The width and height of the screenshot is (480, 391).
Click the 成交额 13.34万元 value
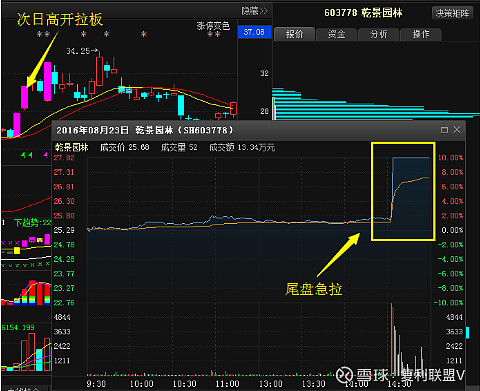(242, 147)
